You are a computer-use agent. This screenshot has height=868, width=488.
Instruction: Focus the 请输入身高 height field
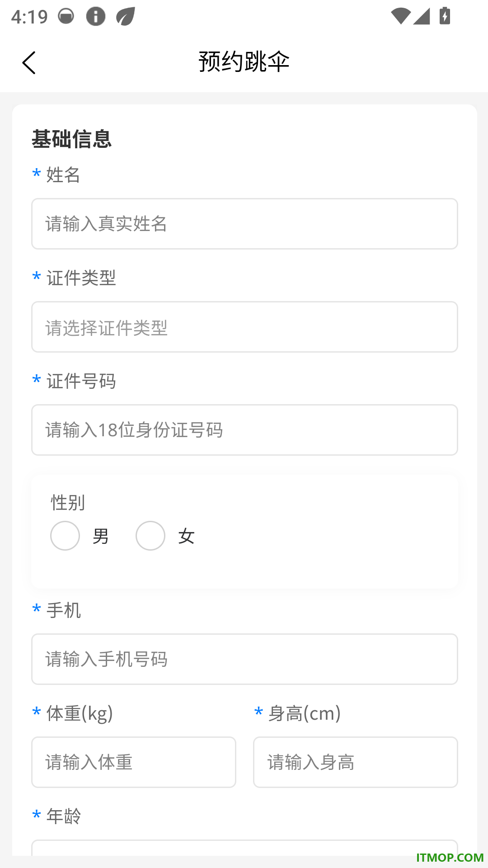coord(356,762)
